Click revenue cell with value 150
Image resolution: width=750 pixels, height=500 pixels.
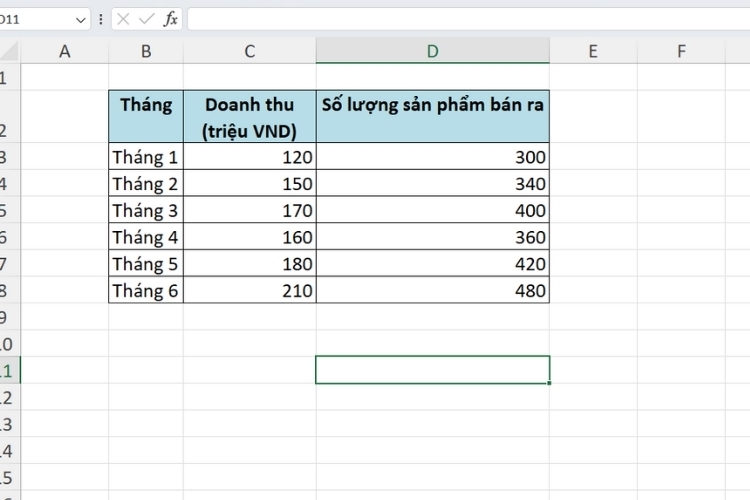[x=250, y=183]
